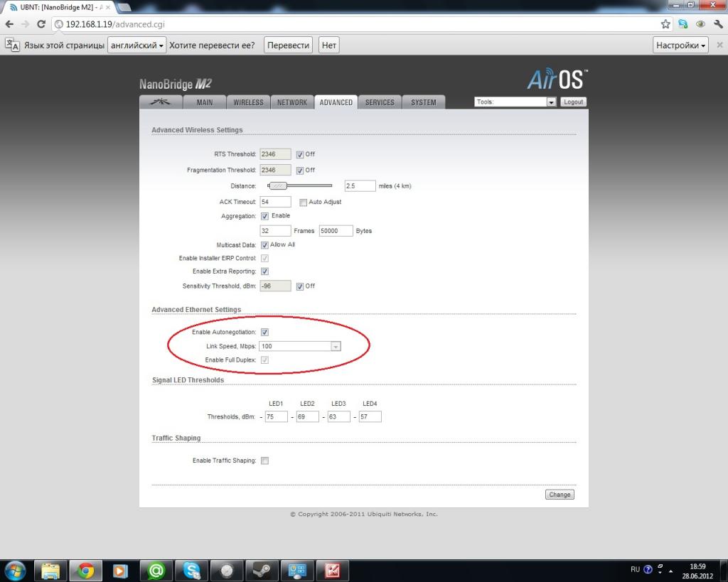Toggle Enable Autonegotiation checkbox
728x582 pixels.
tap(264, 333)
